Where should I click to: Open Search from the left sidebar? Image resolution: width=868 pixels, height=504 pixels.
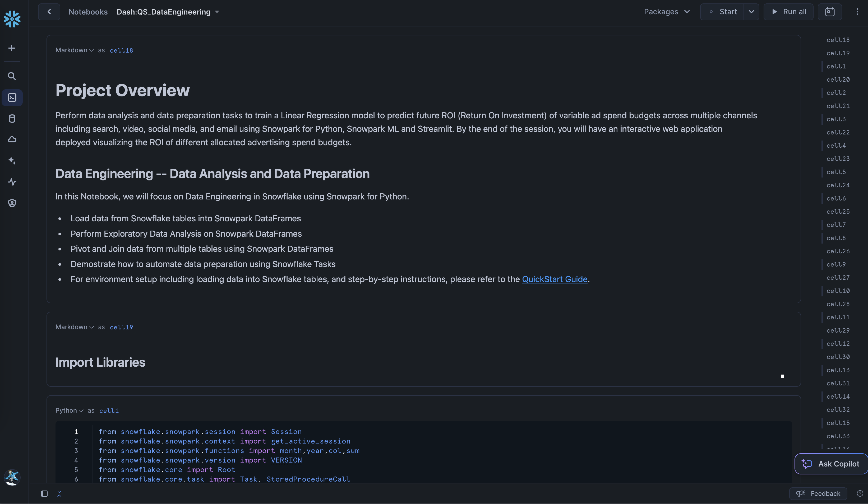12,76
